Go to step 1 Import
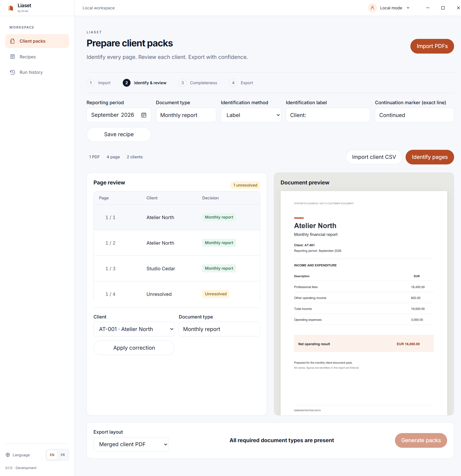 (x=99, y=83)
